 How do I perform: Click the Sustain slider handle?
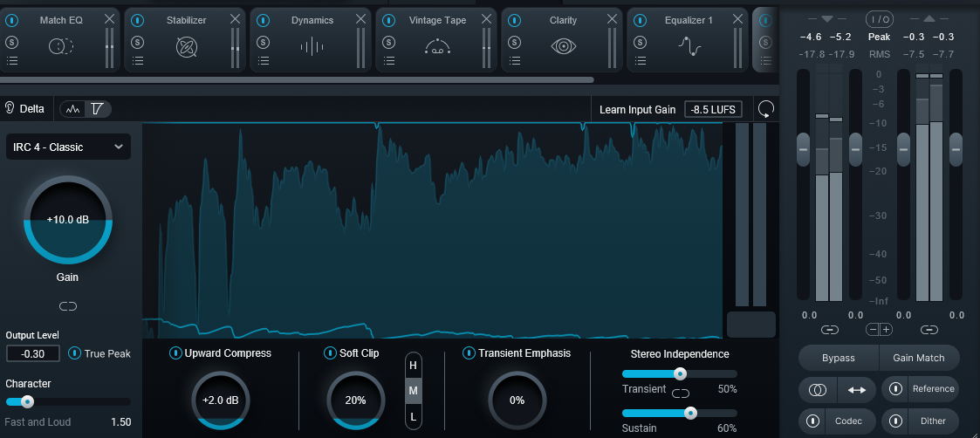pos(690,413)
